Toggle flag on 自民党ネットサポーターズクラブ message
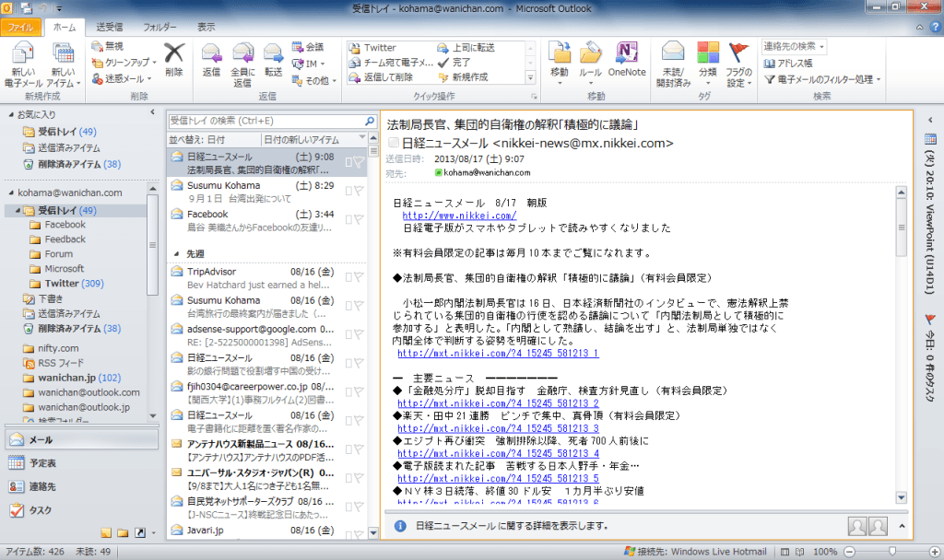This screenshot has height=560, width=944. pyautogui.click(x=359, y=507)
